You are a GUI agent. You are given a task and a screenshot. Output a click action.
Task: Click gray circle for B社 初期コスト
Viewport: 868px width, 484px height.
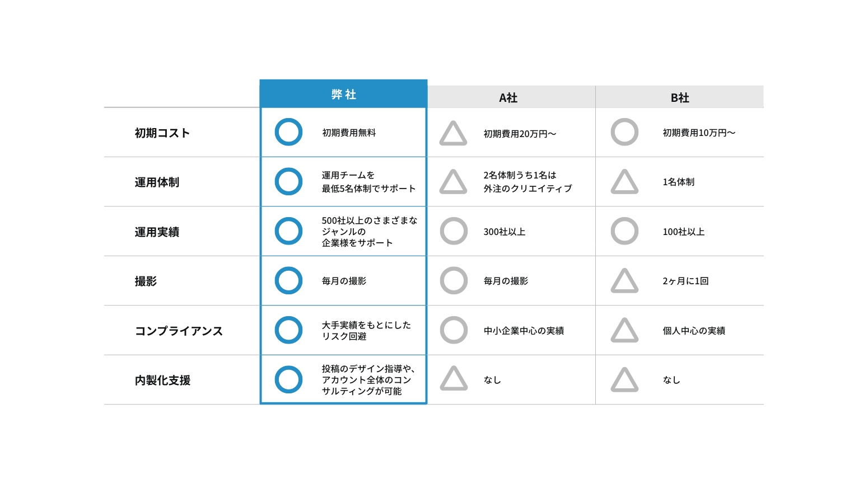(x=624, y=132)
